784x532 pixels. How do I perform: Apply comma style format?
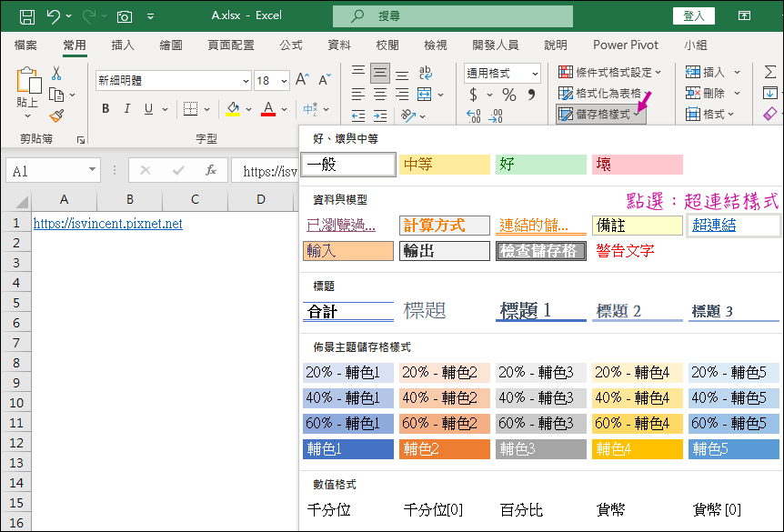(531, 95)
